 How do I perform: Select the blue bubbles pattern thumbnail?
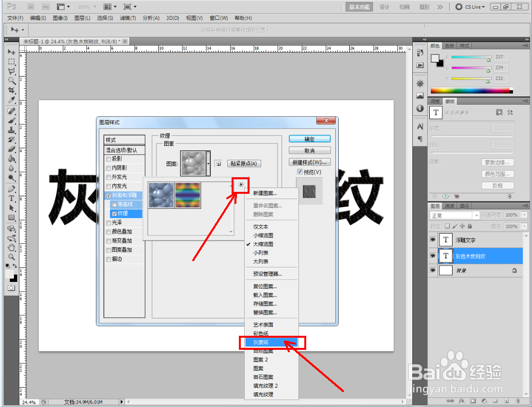click(161, 195)
